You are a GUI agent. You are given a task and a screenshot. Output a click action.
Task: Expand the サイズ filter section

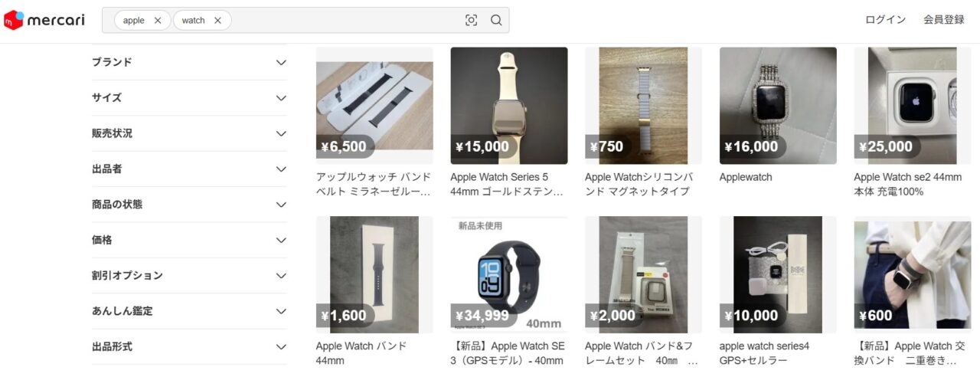pos(189,98)
